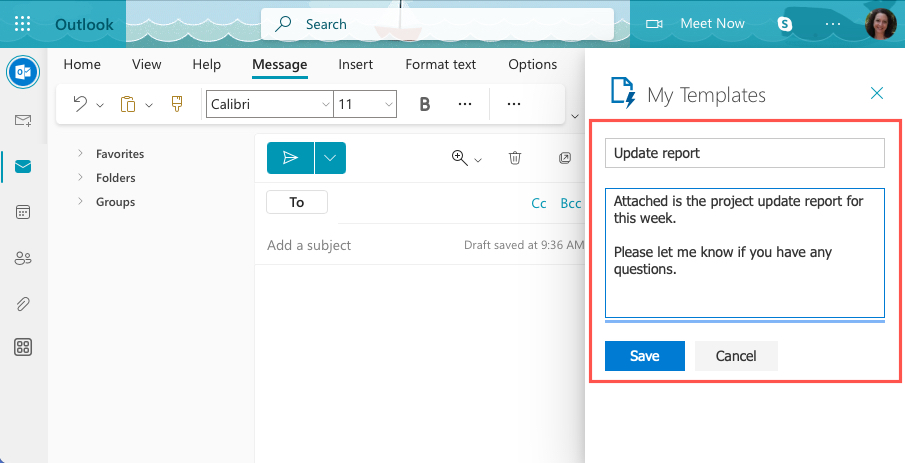This screenshot has height=463, width=905.
Task: Open the Send options dropdown
Action: coord(330,158)
